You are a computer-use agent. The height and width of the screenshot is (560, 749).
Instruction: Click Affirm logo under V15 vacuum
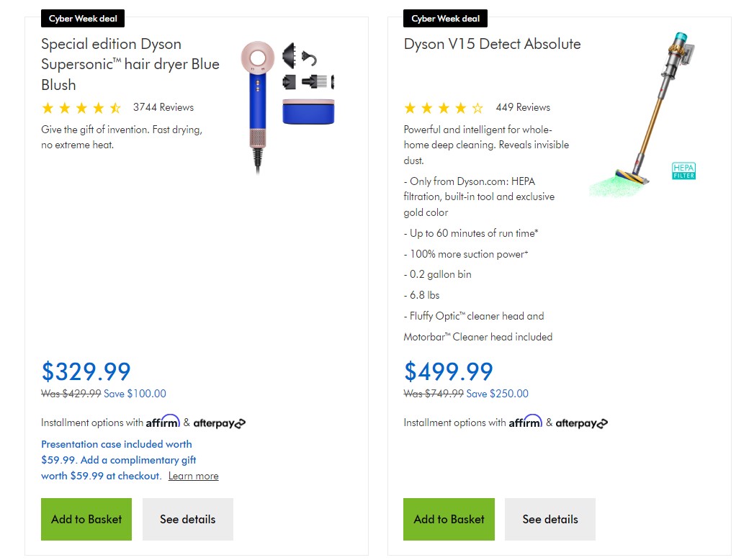(526, 422)
